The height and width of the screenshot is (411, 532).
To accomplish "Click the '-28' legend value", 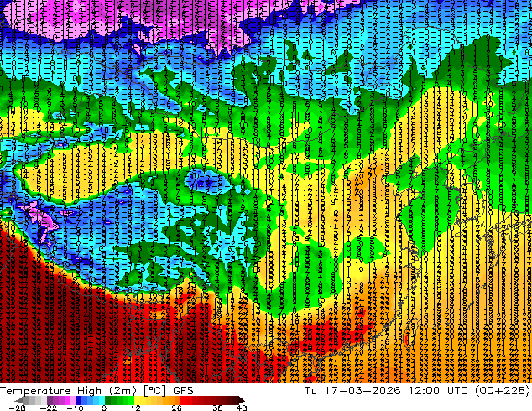I will [x=17, y=408].
